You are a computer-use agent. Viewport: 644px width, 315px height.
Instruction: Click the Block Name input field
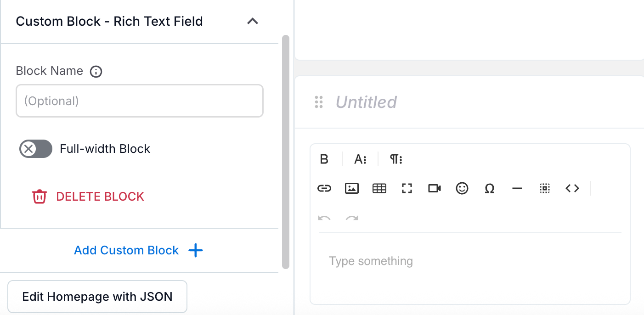point(140,101)
